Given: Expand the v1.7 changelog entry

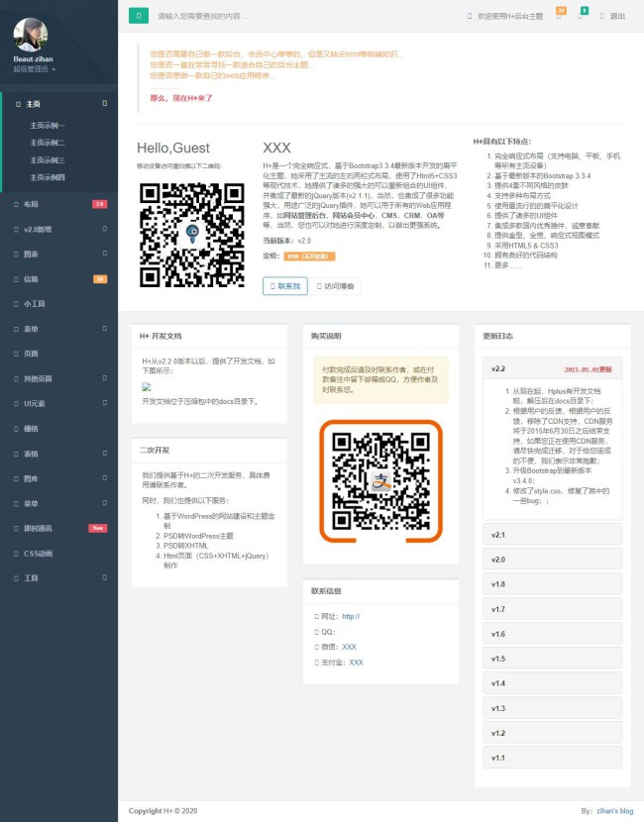Looking at the screenshot, I should pyautogui.click(x=552, y=609).
